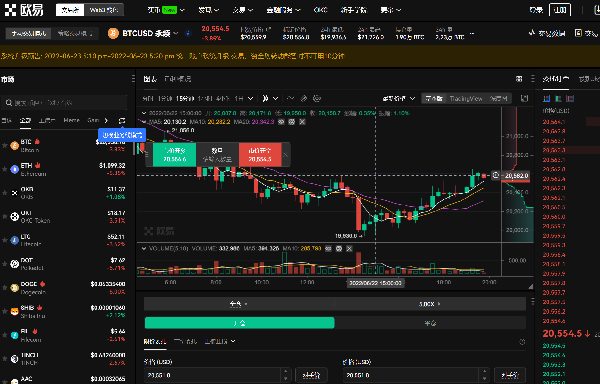
Task: Favorite ETH with its star icon
Action: (5, 169)
